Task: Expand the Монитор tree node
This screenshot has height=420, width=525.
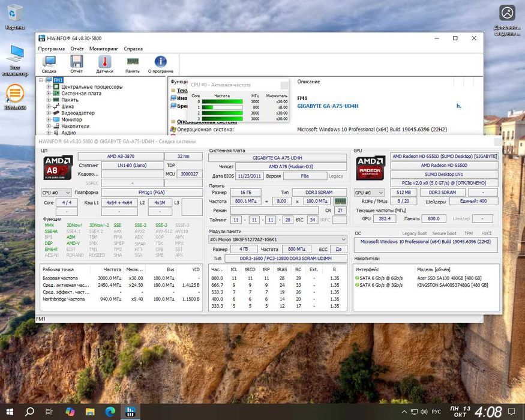Action: click(x=49, y=119)
